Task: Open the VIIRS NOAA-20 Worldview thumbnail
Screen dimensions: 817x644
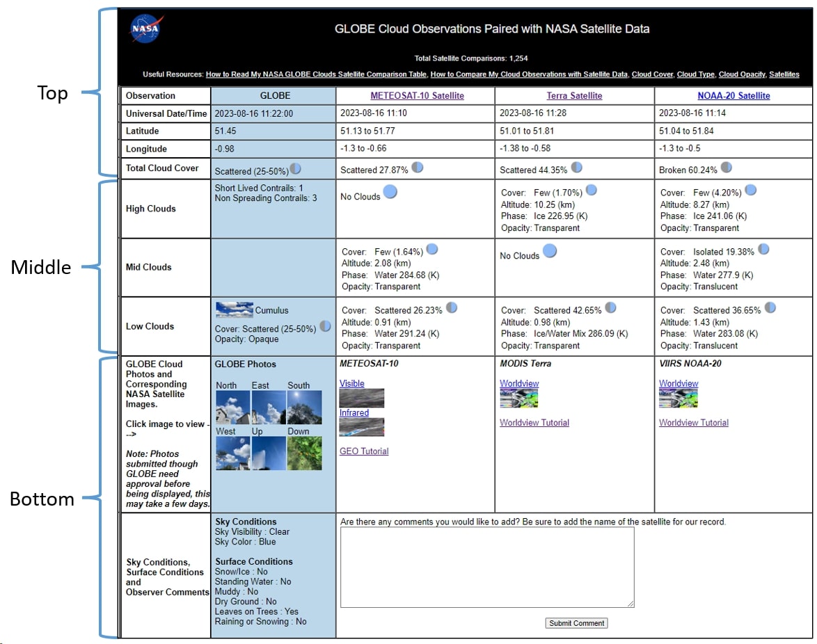Action: tap(679, 399)
